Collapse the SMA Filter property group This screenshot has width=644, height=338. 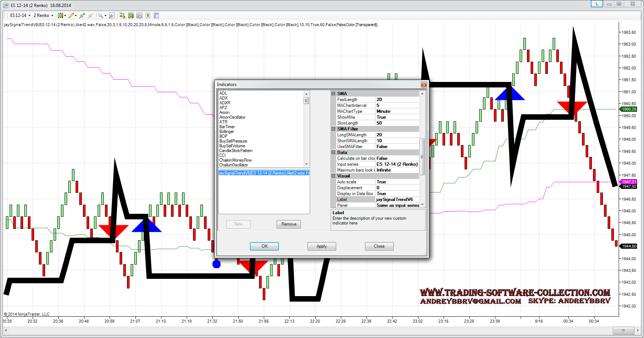(334, 129)
